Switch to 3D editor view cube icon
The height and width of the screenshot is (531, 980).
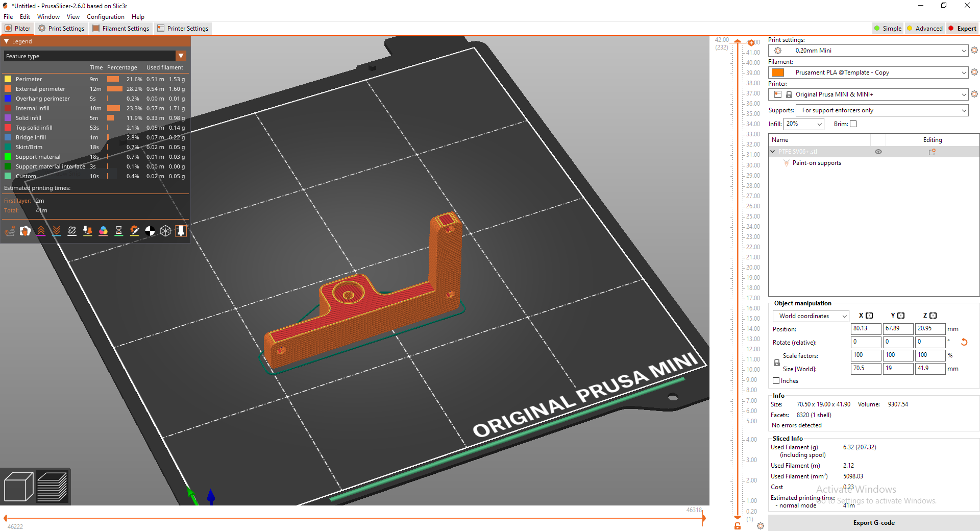[18, 487]
